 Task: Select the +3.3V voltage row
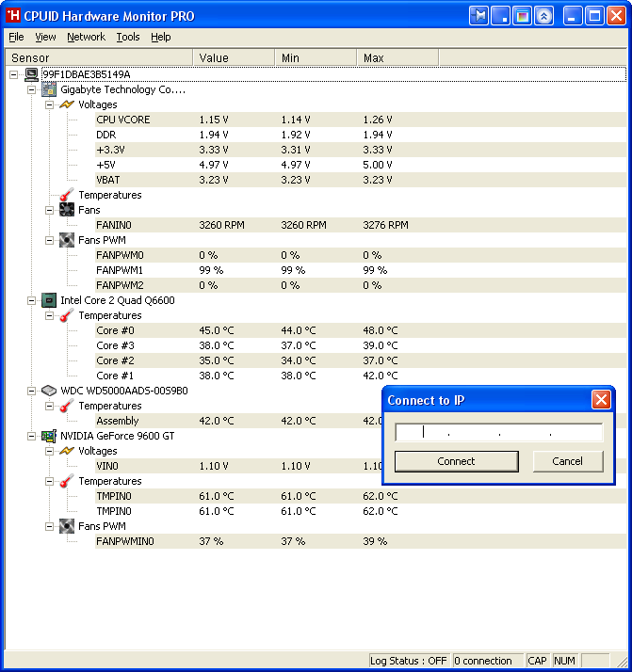coord(361,150)
